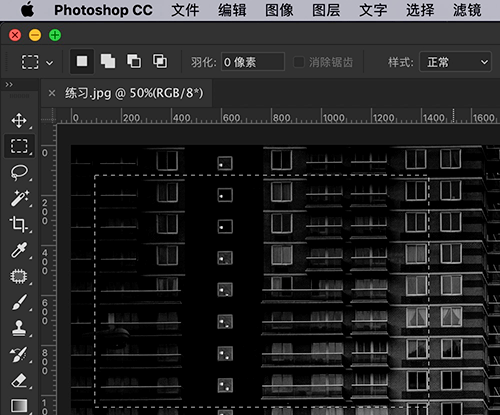
Task: Toggle the 消除锯齿 anti-alias checkbox
Action: (x=298, y=62)
